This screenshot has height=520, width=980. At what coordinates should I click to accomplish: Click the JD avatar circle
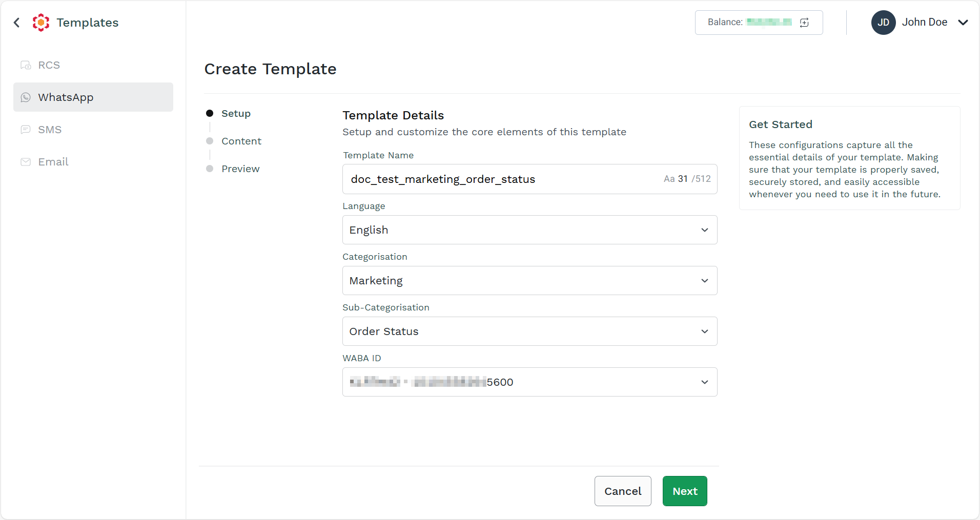coord(883,23)
